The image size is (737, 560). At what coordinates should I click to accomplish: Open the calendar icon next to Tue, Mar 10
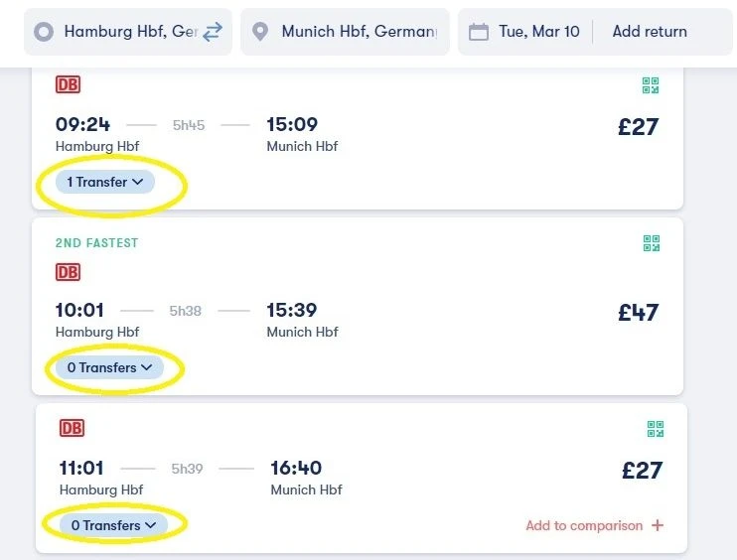point(479,32)
